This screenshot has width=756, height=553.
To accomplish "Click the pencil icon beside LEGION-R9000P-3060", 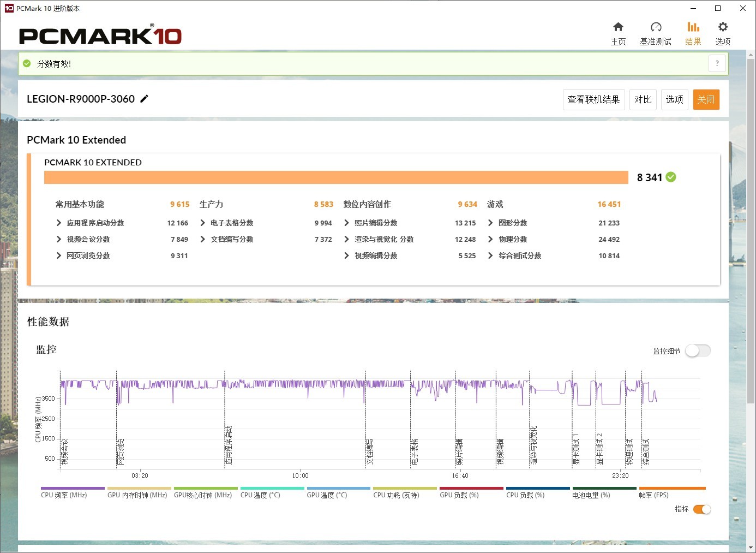I will tap(144, 99).
